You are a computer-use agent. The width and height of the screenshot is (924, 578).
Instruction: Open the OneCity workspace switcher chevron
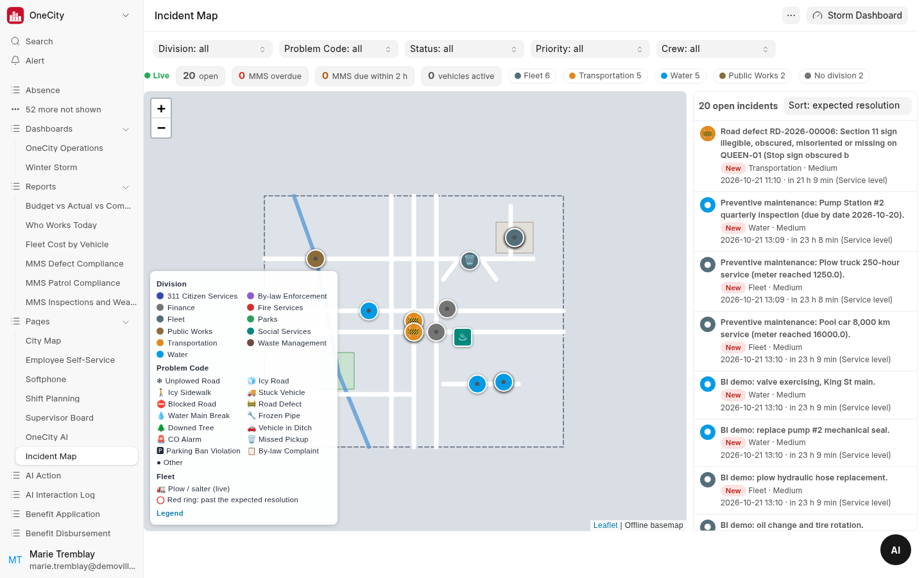[126, 15]
